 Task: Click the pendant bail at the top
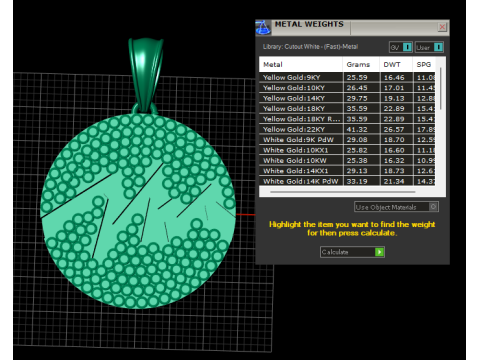pos(145,75)
